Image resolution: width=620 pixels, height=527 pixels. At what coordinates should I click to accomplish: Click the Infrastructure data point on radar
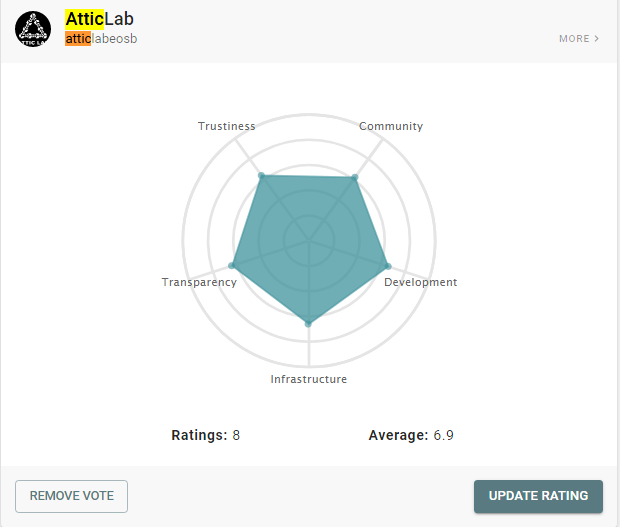point(308,324)
